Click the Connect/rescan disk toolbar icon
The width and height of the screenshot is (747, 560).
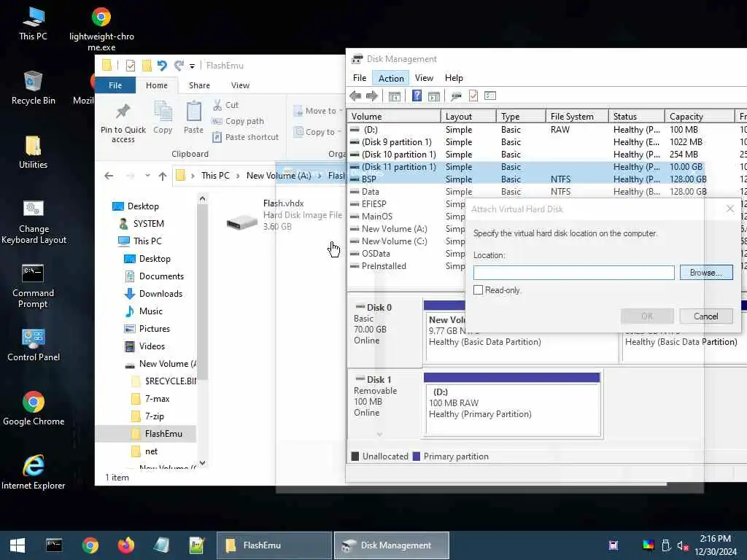click(x=457, y=96)
